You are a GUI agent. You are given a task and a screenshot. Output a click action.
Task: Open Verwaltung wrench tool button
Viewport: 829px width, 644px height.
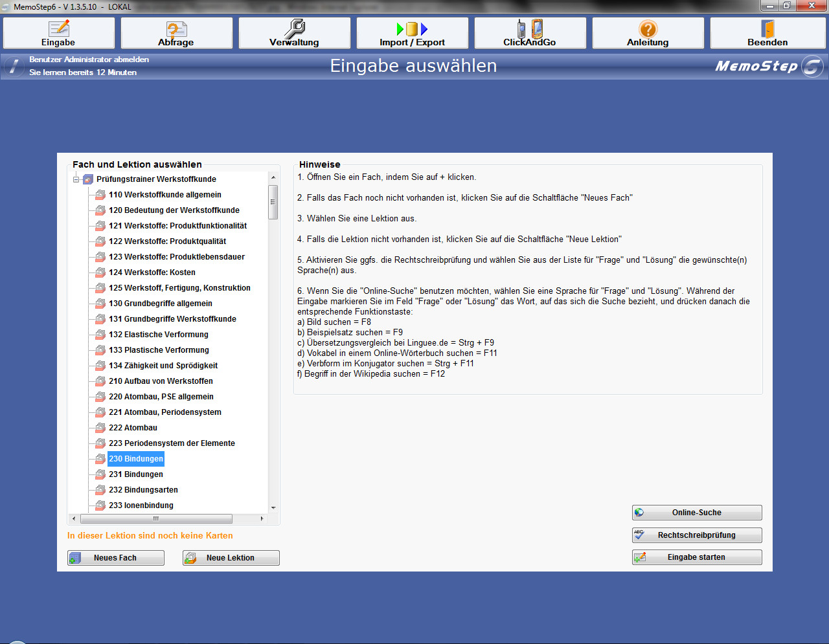[x=294, y=33]
